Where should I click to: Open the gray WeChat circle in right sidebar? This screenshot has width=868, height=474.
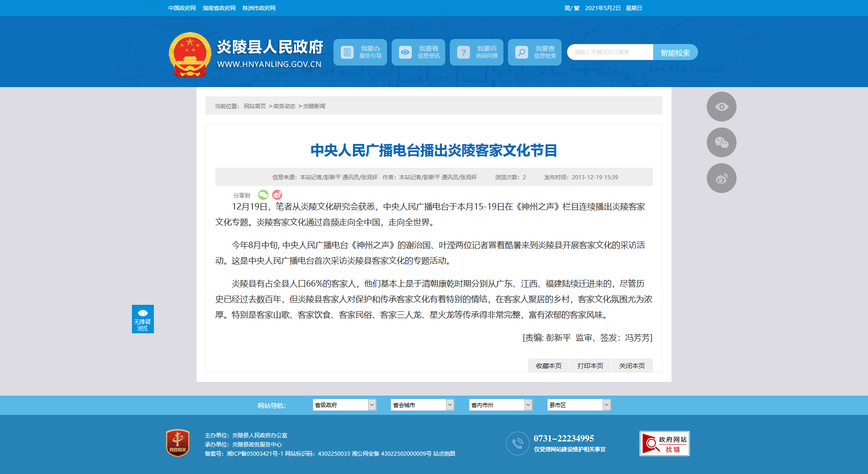(x=721, y=143)
